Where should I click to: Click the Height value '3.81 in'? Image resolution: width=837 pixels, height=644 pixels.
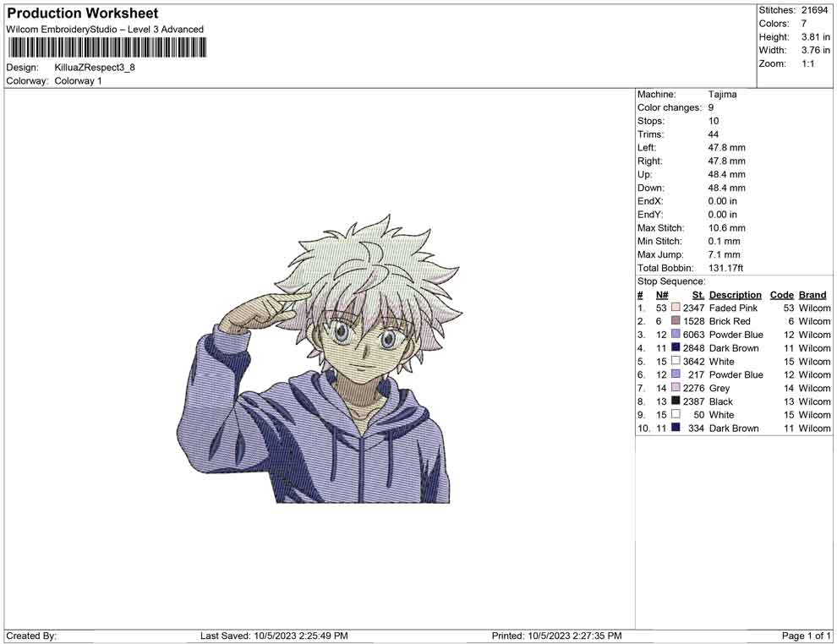[815, 37]
